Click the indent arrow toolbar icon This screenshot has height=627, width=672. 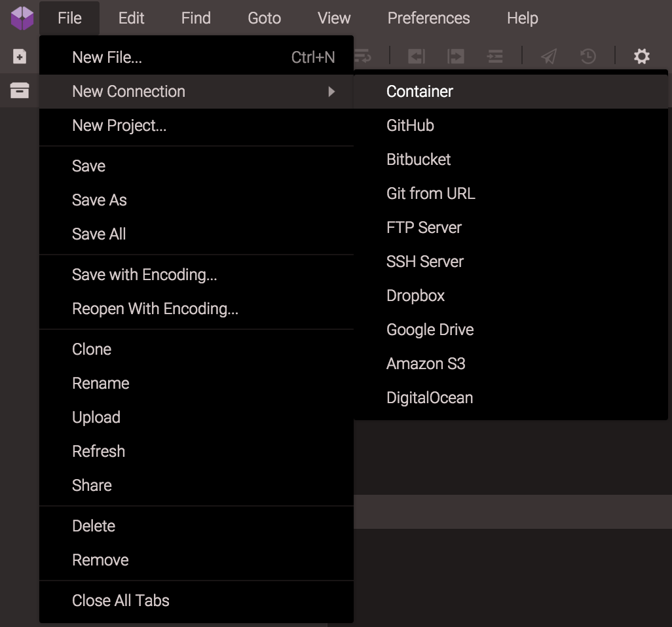coord(456,57)
